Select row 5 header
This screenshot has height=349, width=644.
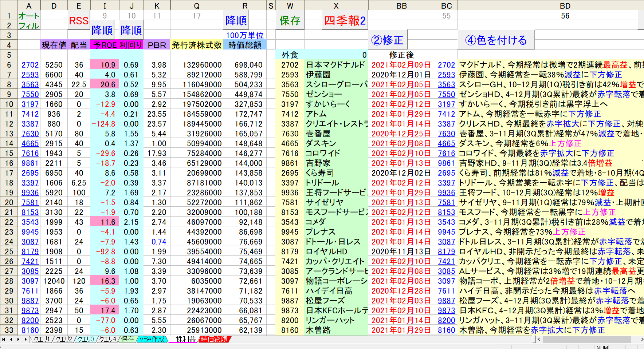point(9,55)
